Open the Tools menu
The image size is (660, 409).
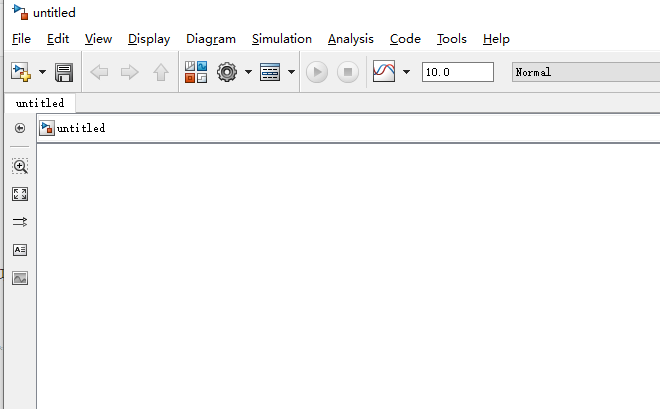coord(452,39)
